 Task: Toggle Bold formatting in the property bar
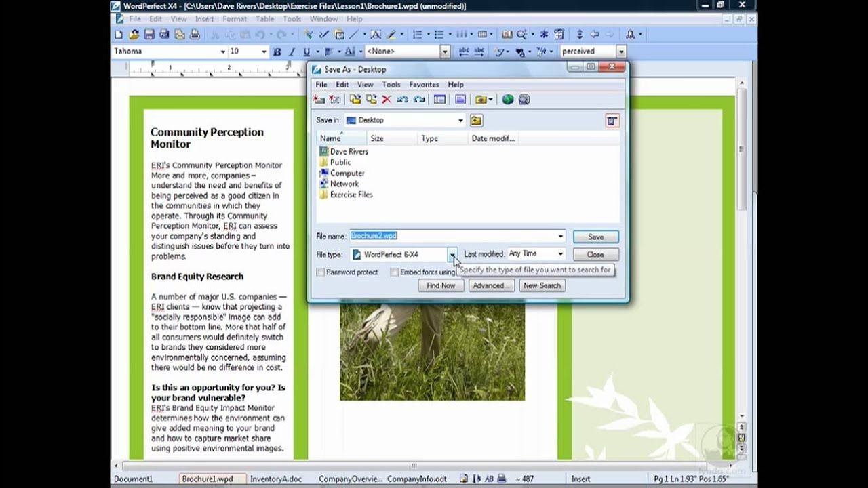click(x=277, y=52)
